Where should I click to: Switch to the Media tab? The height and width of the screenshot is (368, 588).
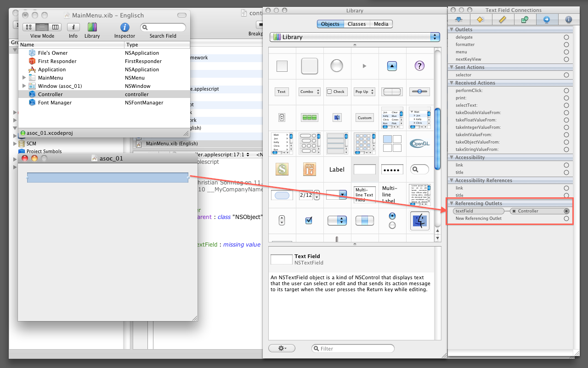[x=381, y=24]
